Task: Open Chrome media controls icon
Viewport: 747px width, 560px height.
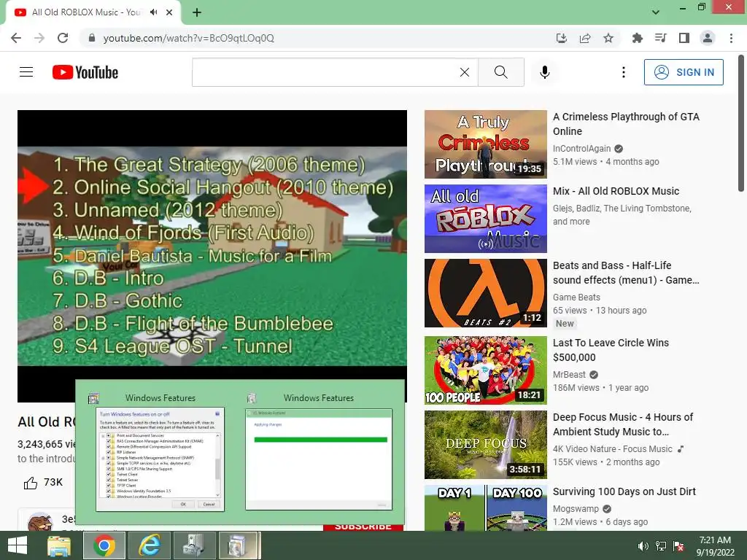Action: point(660,38)
